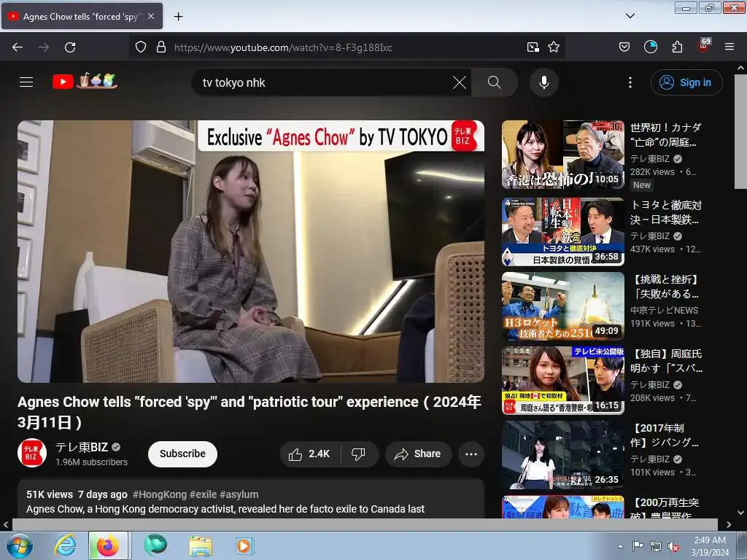Viewport: 747px width, 560px height.
Task: Expand the video description box
Action: [251, 499]
